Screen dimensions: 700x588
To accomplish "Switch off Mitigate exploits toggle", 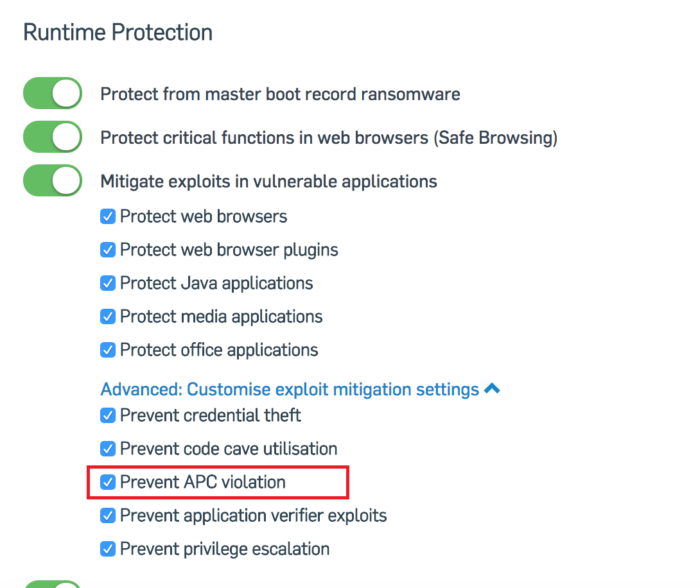I will coord(53,181).
